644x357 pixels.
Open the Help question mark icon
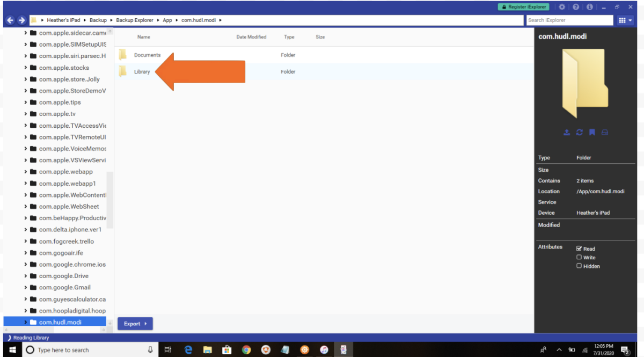tap(576, 7)
